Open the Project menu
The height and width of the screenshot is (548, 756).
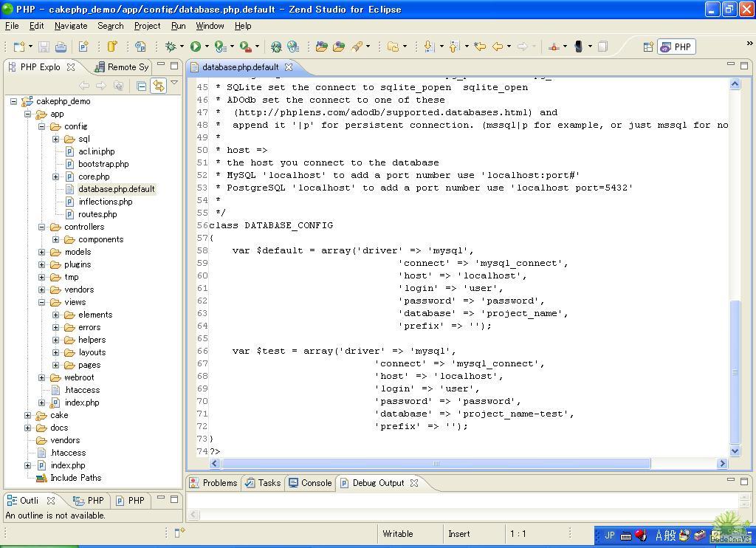click(147, 26)
